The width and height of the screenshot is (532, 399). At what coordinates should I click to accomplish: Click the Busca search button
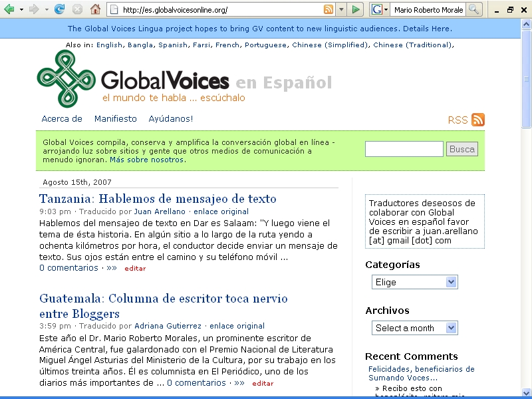(462, 149)
